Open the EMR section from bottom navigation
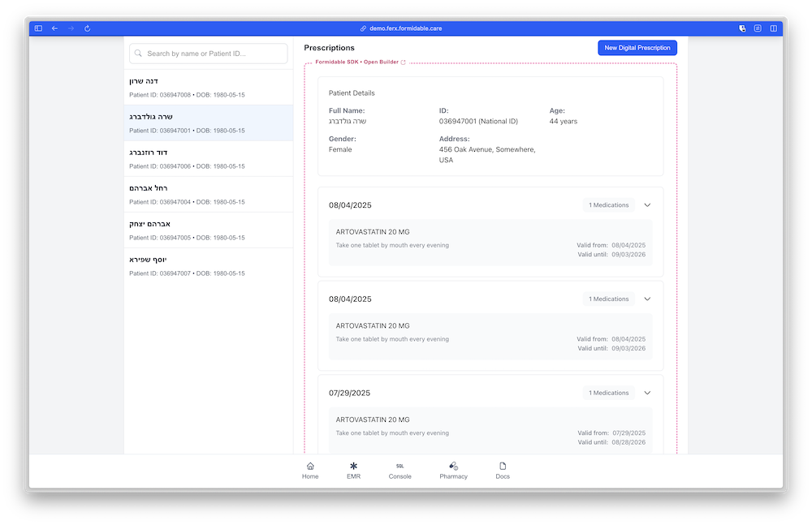Viewport: 812px width, 525px height. point(353,470)
